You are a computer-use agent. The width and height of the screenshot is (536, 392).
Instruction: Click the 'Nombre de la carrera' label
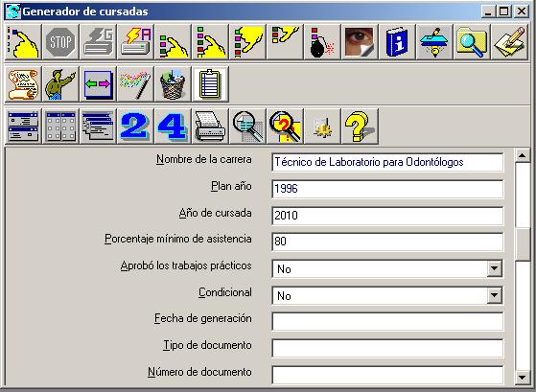pos(204,159)
